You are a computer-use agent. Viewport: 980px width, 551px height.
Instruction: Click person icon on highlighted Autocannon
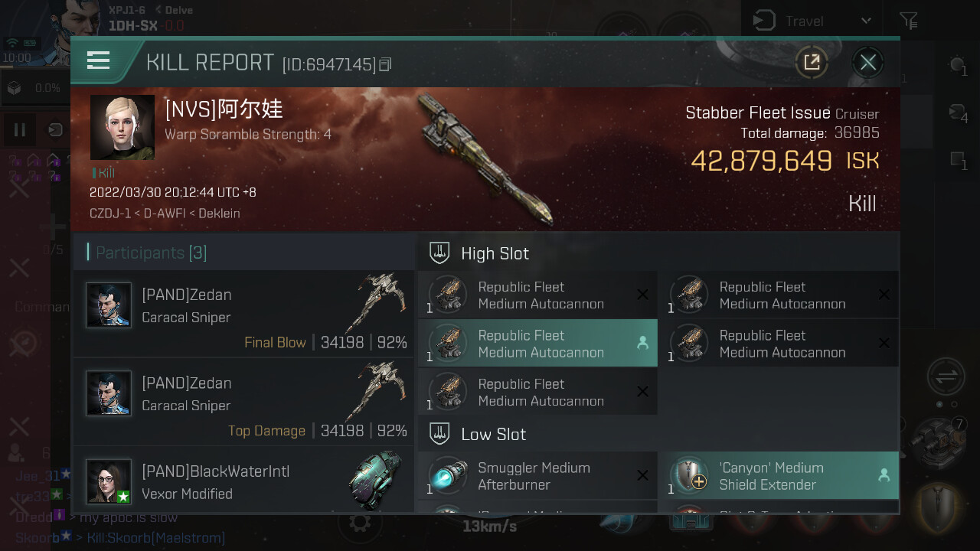pyautogui.click(x=642, y=344)
